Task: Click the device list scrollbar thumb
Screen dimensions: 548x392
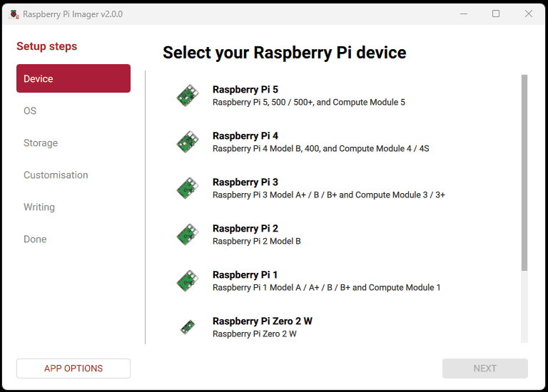Action: point(524,172)
